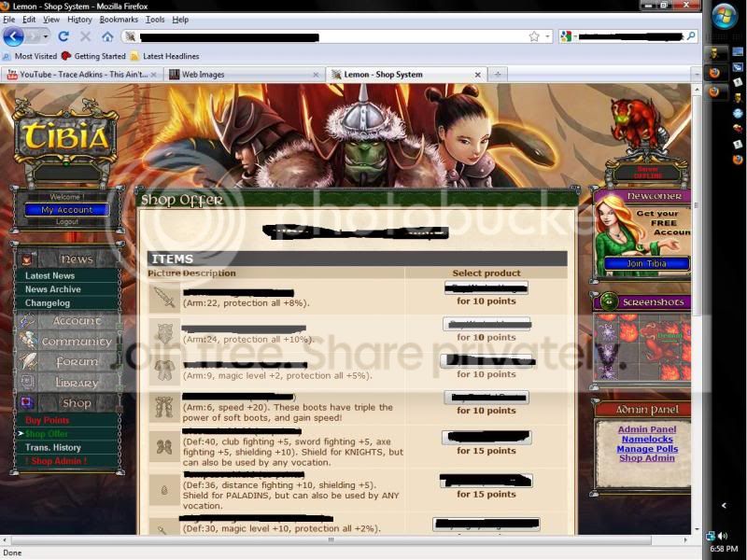Open the Manage Polls link
Viewport: 747px width, 560px height.
(647, 449)
